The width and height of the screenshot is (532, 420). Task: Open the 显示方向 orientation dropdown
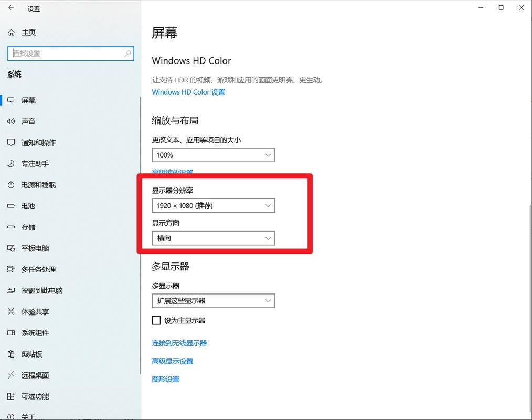[x=214, y=238]
